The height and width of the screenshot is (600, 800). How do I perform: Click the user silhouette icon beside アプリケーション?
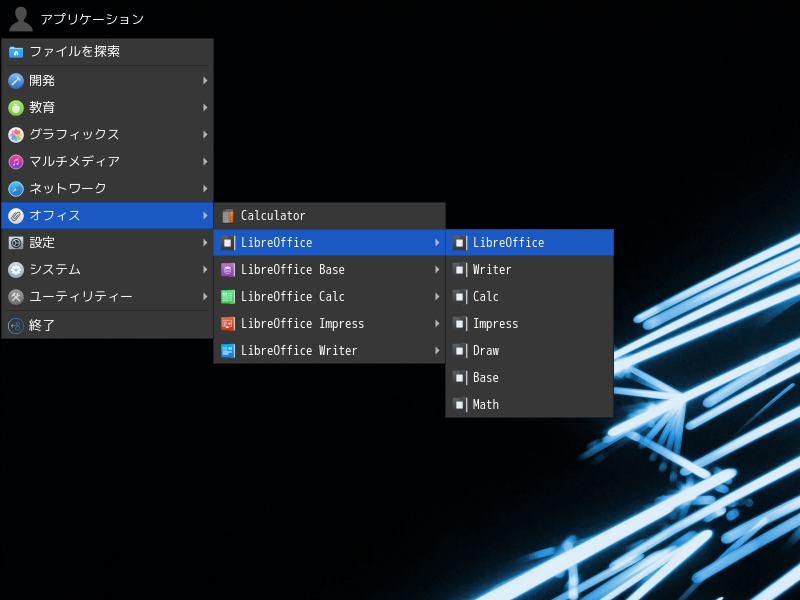click(x=21, y=19)
